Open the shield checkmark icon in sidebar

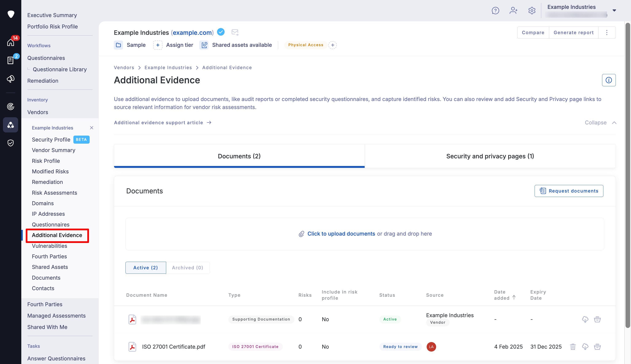tap(11, 143)
